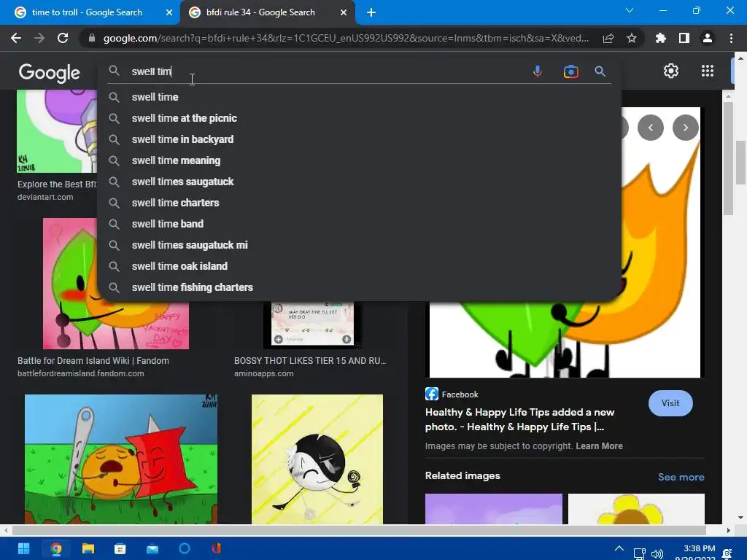Open the Chrome profile icon
The width and height of the screenshot is (747, 560).
pos(708,38)
